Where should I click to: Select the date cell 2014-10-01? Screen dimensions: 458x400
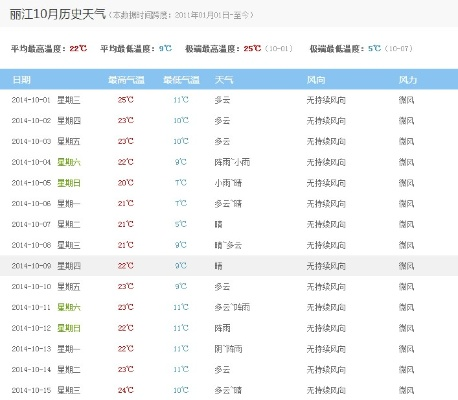point(31,100)
